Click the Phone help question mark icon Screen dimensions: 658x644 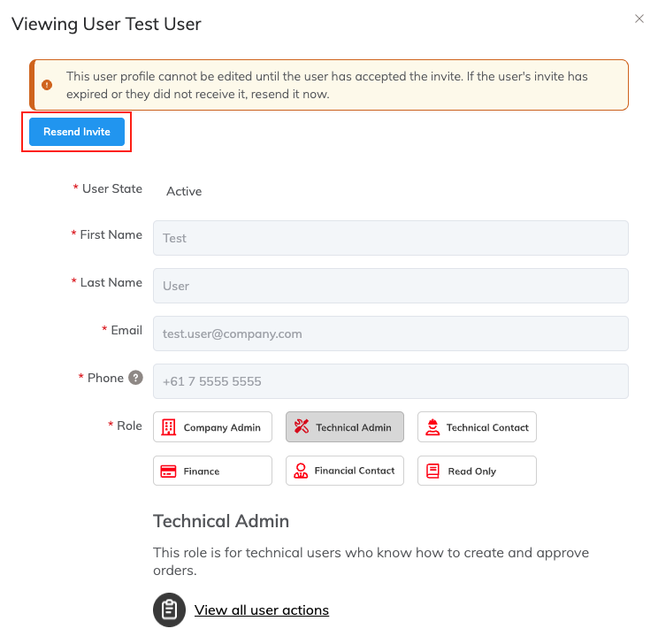coord(135,378)
